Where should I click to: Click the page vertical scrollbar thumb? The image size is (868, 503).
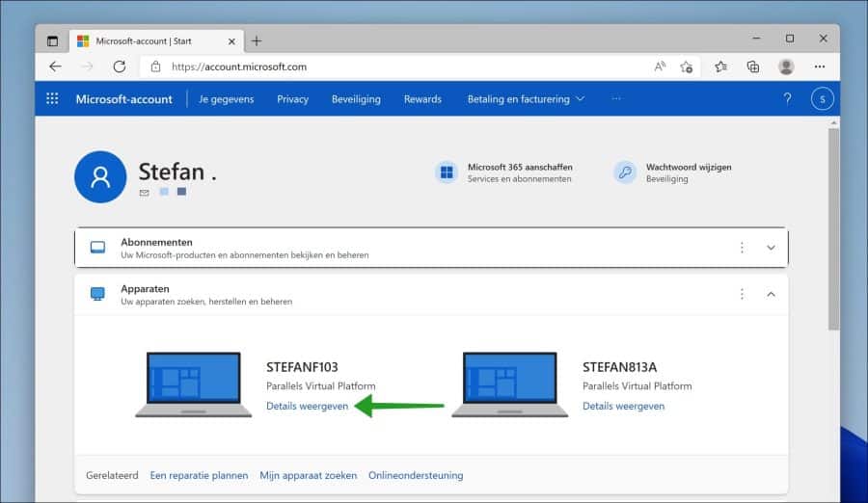pyautogui.click(x=833, y=229)
